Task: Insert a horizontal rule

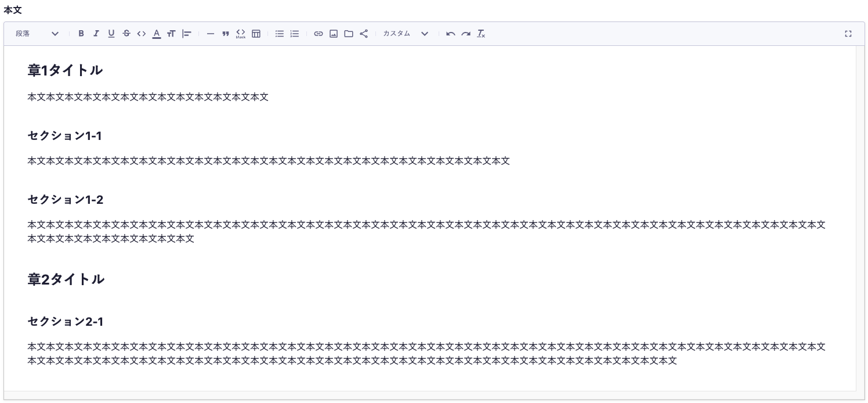Action: click(x=211, y=34)
